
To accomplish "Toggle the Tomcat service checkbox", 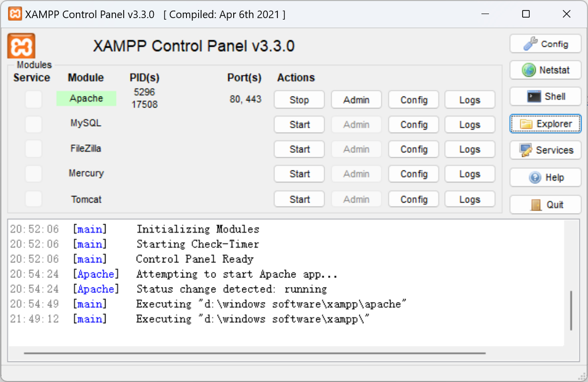I will pyautogui.click(x=33, y=199).
